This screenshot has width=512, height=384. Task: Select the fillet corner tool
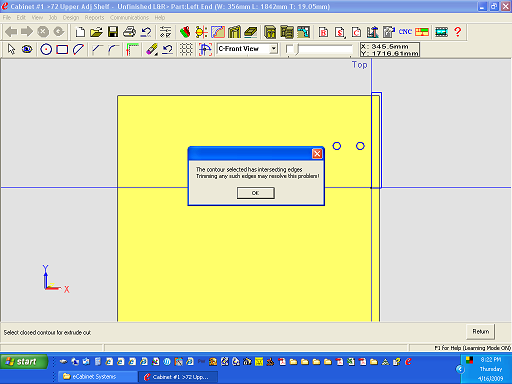[113, 49]
